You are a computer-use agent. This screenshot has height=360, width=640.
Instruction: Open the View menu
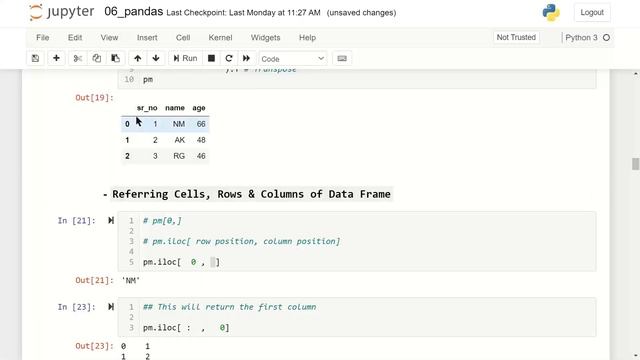click(x=109, y=38)
